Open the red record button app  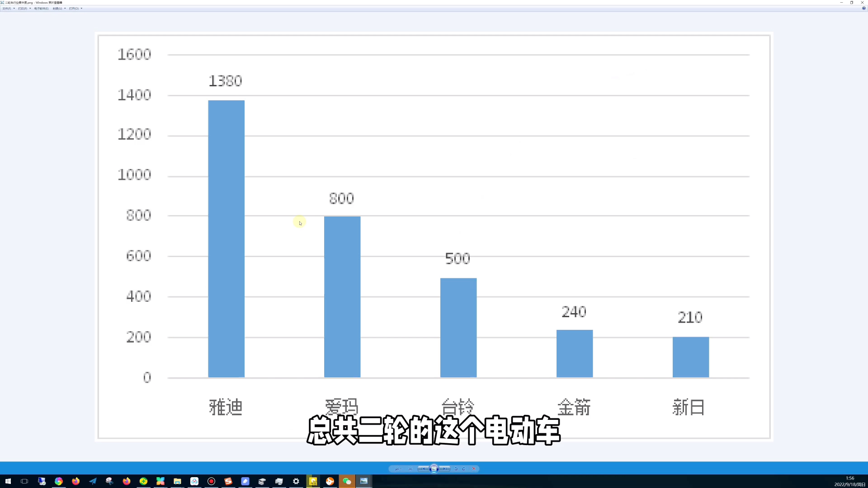point(211,481)
